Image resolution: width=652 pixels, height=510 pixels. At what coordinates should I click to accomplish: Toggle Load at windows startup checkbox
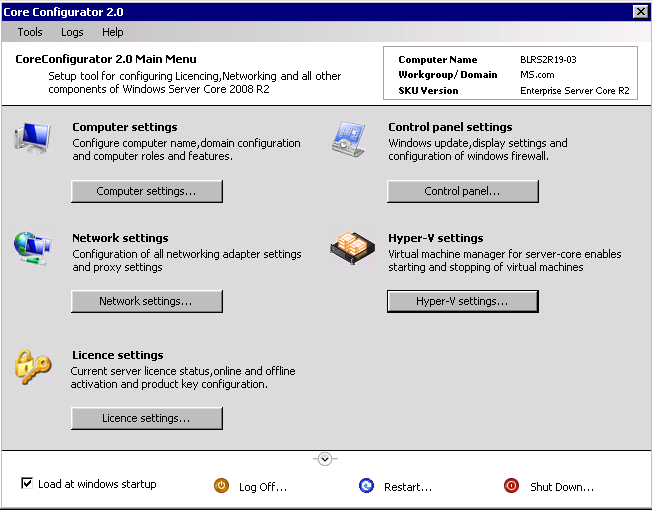pyautogui.click(x=27, y=483)
